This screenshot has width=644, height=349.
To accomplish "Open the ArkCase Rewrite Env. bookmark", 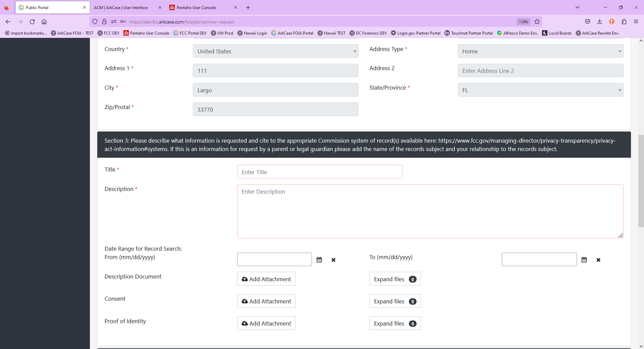I will [597, 33].
